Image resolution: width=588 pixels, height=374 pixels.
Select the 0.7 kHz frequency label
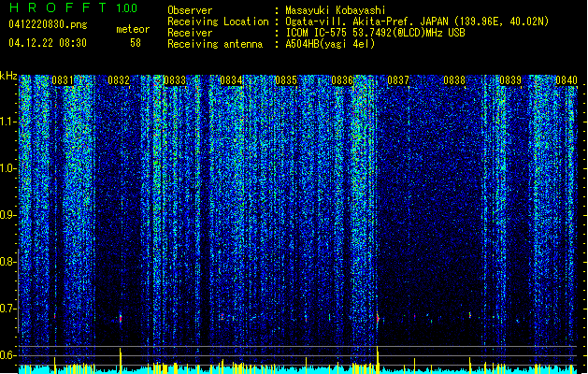point(7,309)
